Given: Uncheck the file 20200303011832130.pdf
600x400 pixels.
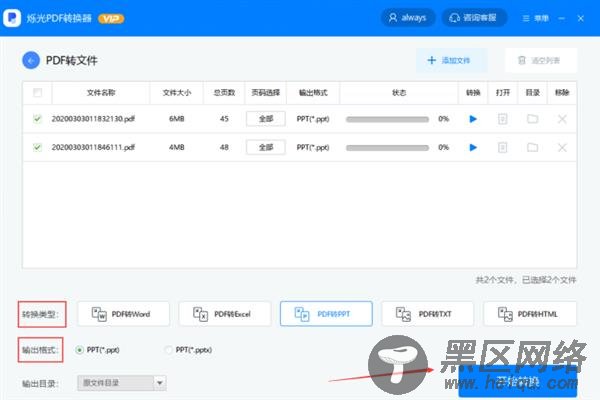Looking at the screenshot, I should tap(37, 119).
